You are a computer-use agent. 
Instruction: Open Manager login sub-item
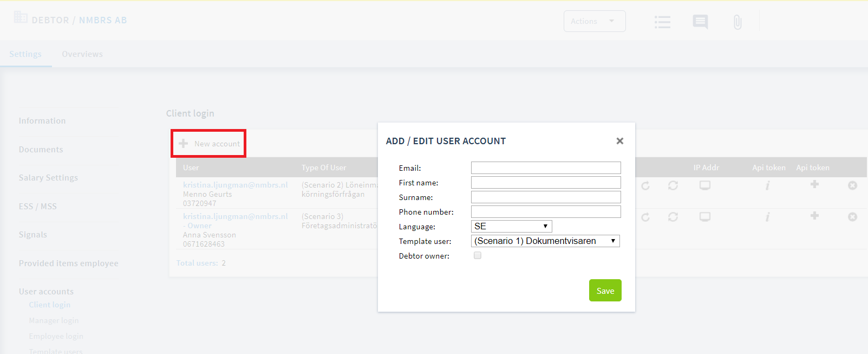pos(54,320)
